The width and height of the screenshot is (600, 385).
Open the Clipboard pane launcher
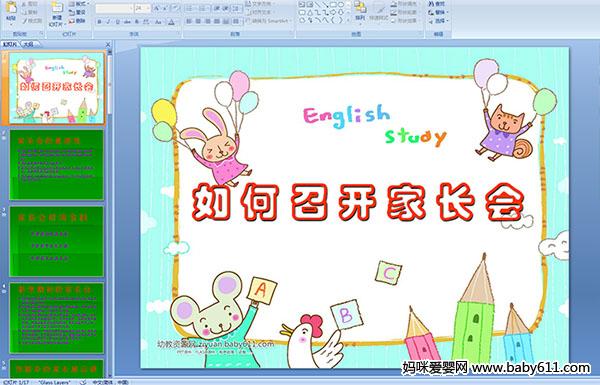[x=41, y=34]
